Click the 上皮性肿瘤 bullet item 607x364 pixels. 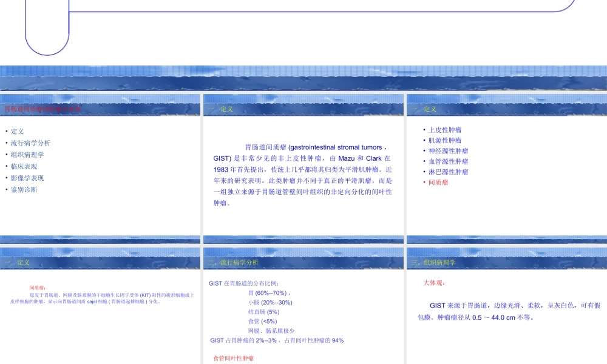click(x=445, y=129)
